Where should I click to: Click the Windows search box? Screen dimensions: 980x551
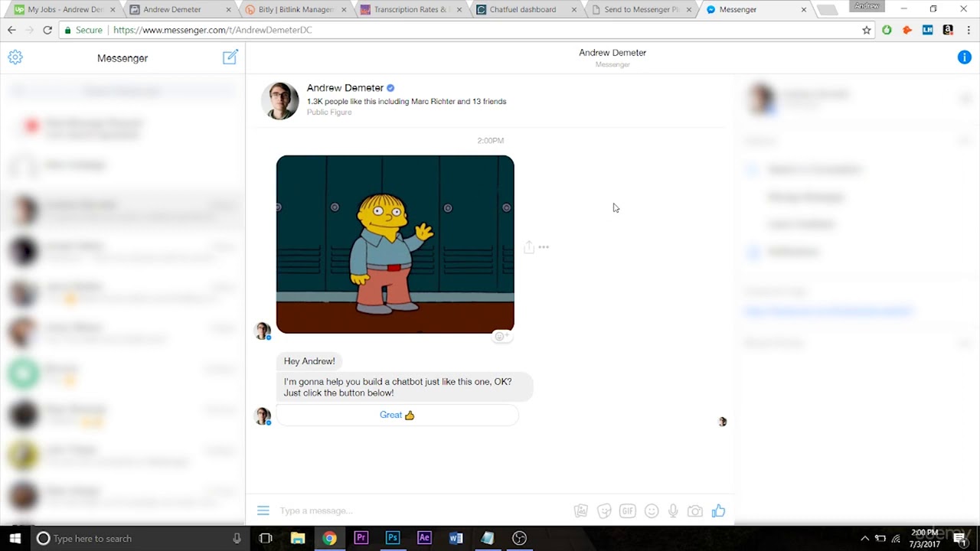141,538
